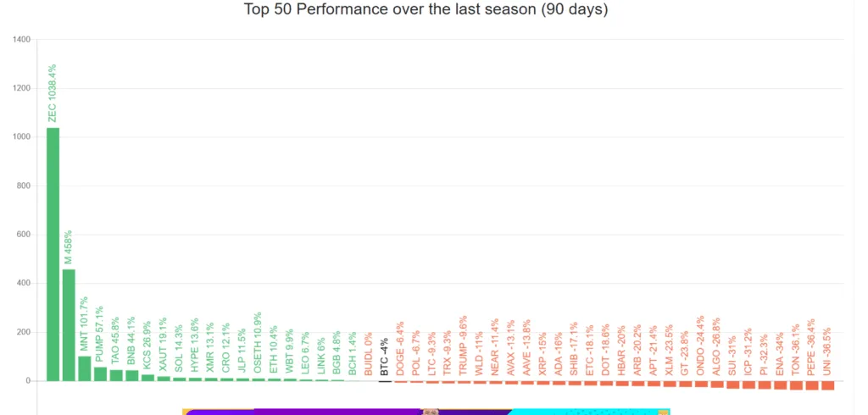Click the MNT 101.7% bar

click(85, 368)
